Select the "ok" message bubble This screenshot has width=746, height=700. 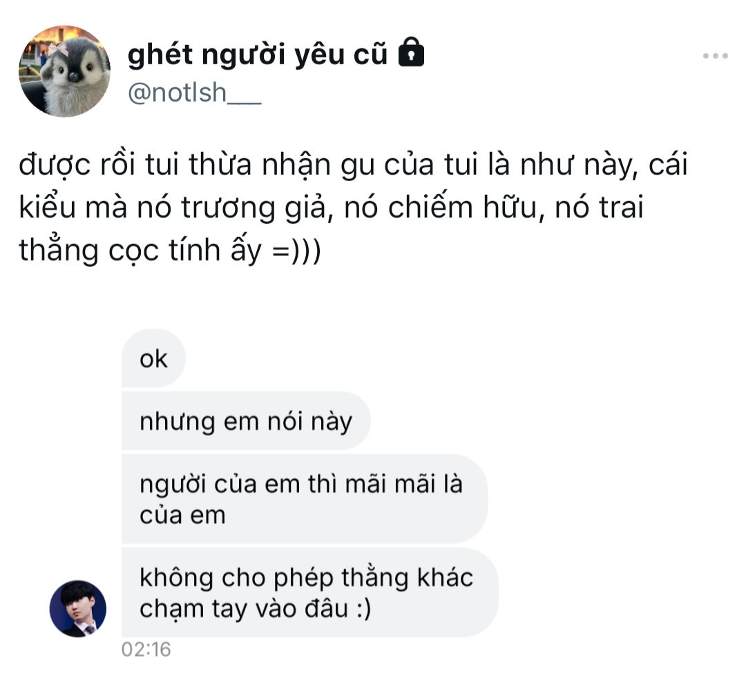click(x=153, y=359)
